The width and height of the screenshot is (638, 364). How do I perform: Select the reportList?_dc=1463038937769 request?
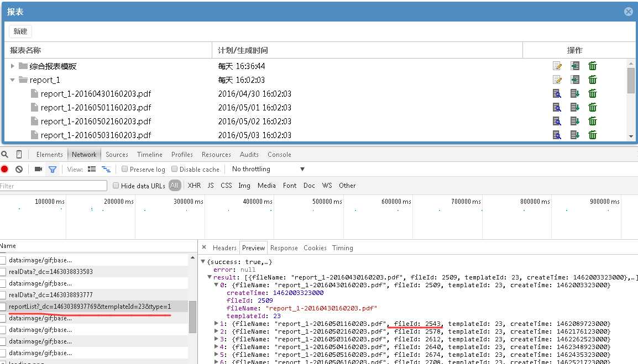coord(90,307)
